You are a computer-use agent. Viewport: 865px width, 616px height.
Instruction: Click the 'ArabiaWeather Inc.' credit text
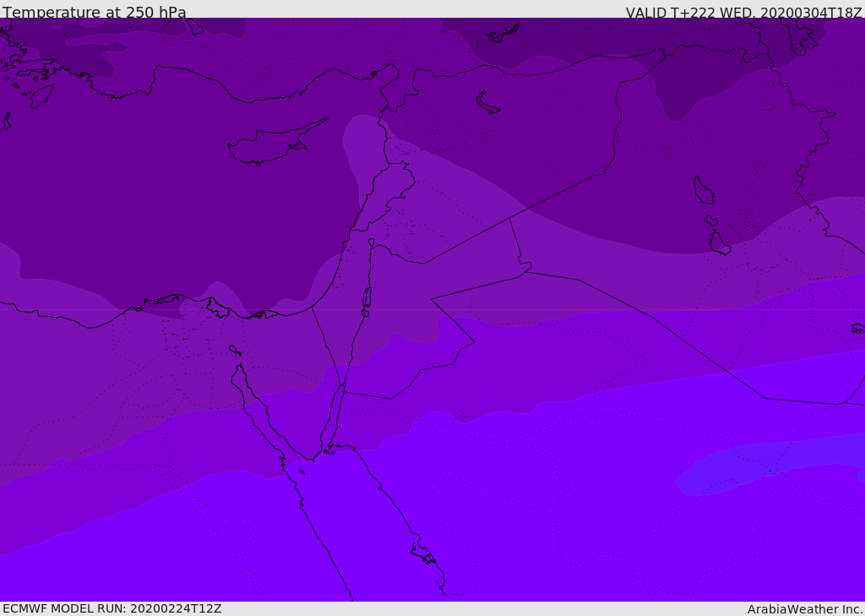coord(805,609)
